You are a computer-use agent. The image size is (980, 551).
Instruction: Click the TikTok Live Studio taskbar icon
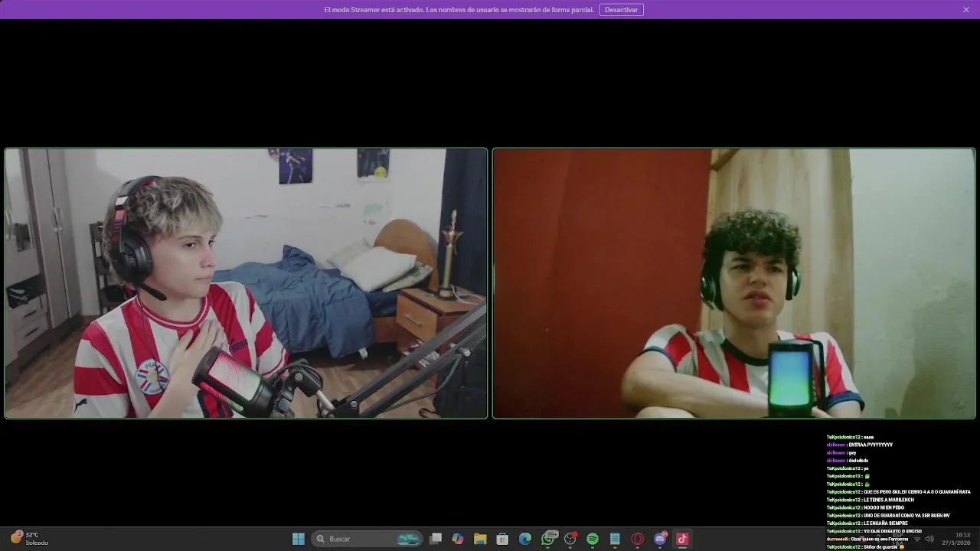(682, 539)
